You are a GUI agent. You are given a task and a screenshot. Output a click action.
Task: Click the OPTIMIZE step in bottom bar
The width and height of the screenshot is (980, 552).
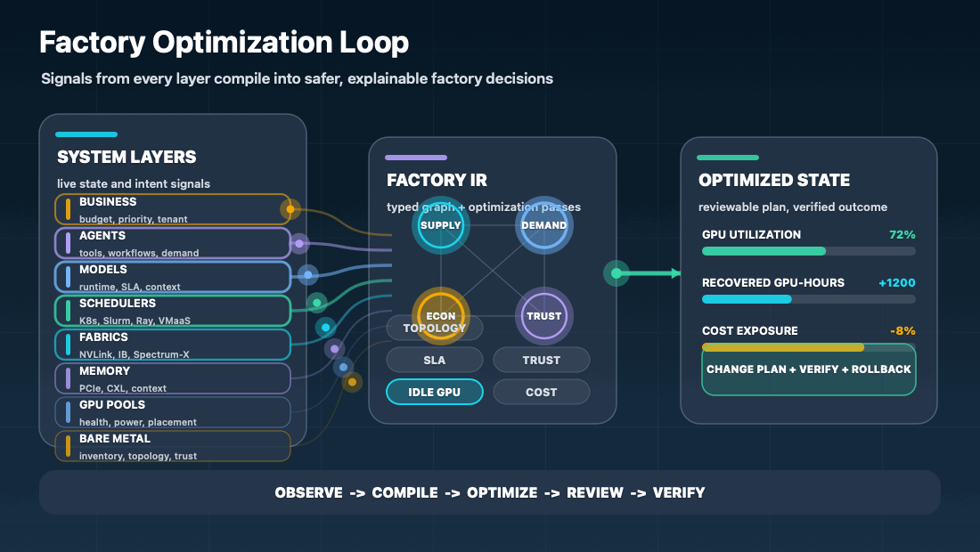pos(502,492)
